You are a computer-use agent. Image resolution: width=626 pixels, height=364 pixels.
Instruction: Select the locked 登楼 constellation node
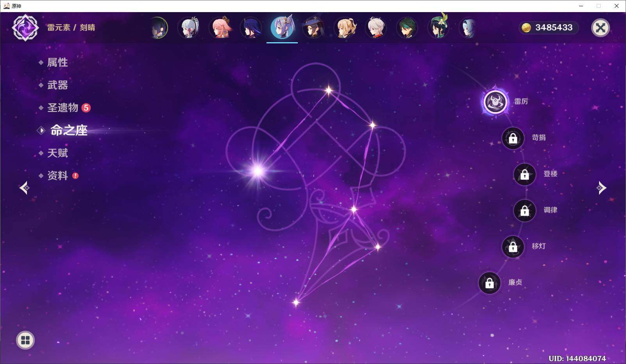coord(524,174)
